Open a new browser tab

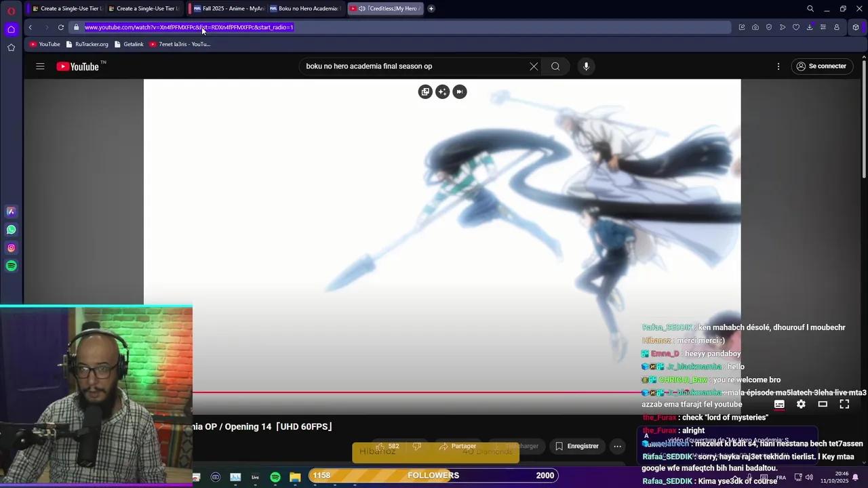coord(431,9)
